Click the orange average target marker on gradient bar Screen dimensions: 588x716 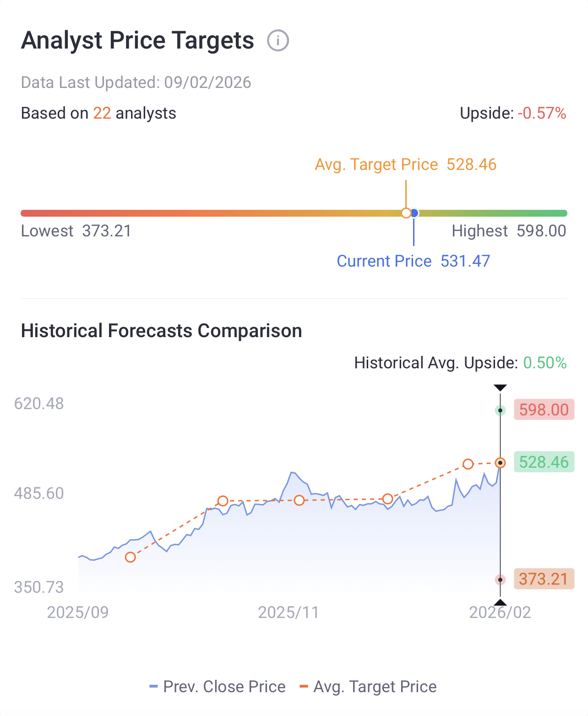(406, 213)
